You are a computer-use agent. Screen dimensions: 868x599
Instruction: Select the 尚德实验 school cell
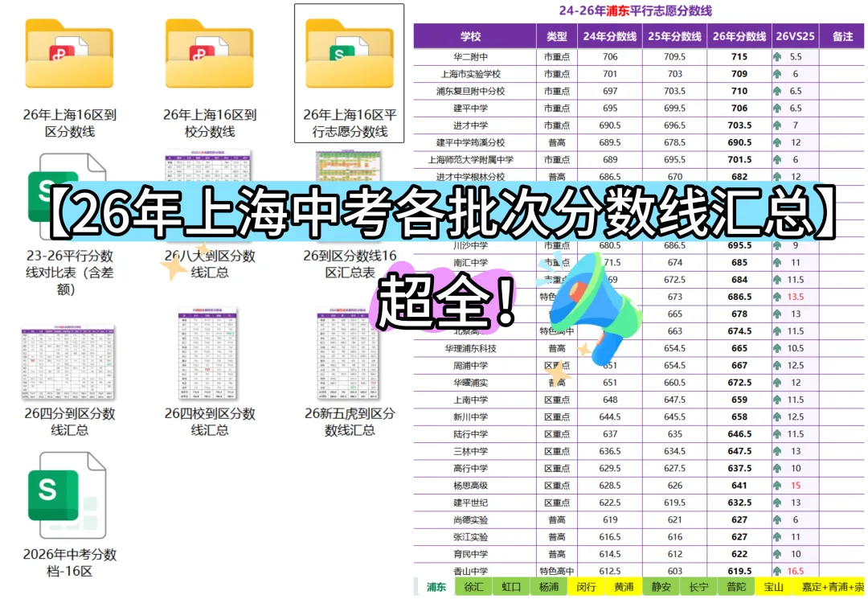tap(474, 520)
